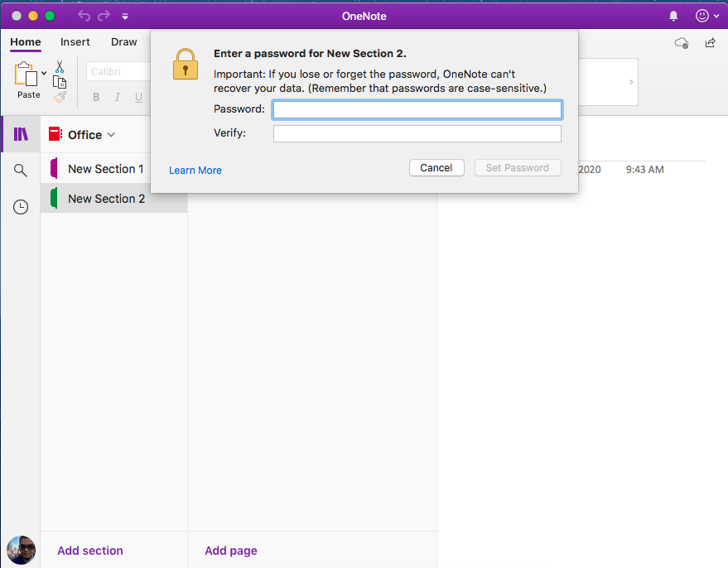Click the Set Password button

tap(518, 167)
